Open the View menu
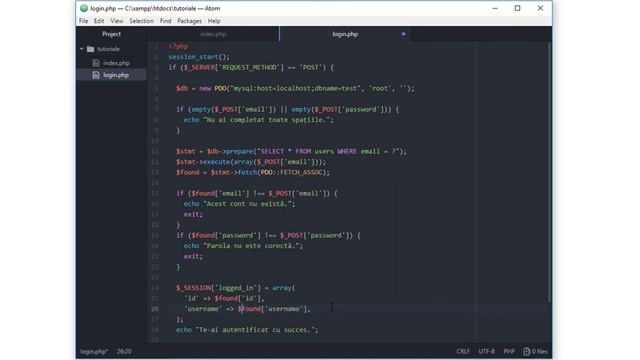This screenshot has height=360, width=640. tap(117, 21)
